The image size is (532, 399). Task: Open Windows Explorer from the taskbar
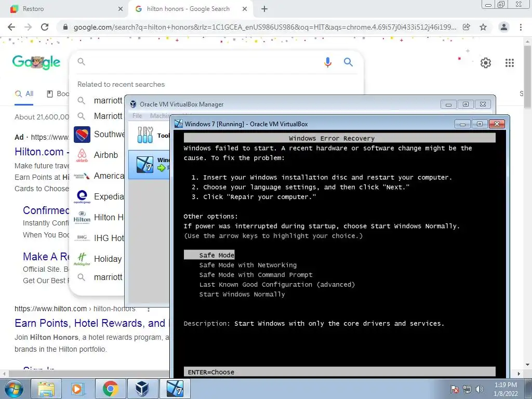[x=46, y=389]
